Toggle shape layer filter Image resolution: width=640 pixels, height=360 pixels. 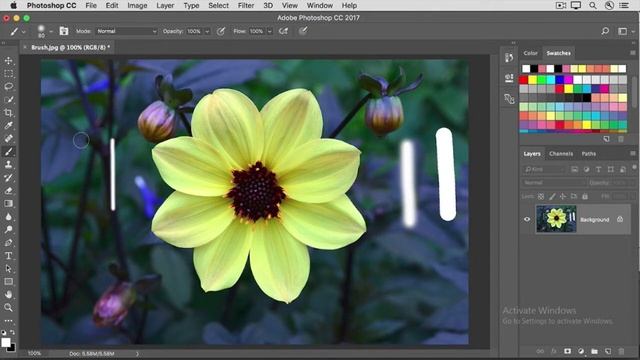(x=611, y=169)
